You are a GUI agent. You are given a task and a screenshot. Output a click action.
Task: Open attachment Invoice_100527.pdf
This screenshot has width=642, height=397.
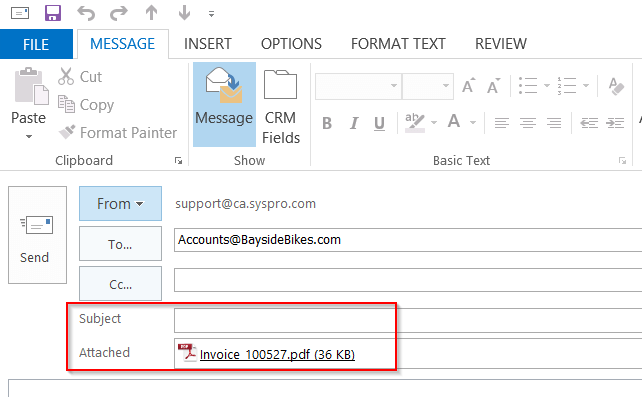click(277, 354)
